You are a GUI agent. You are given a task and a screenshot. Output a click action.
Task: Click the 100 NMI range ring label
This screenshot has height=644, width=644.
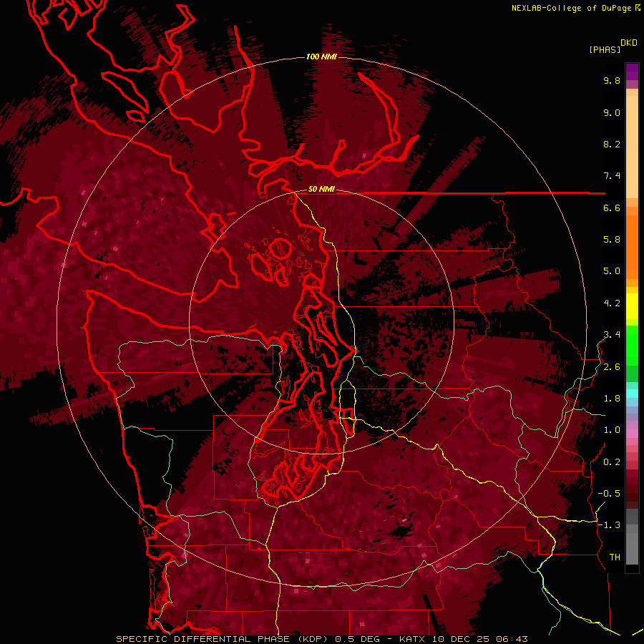321,57
